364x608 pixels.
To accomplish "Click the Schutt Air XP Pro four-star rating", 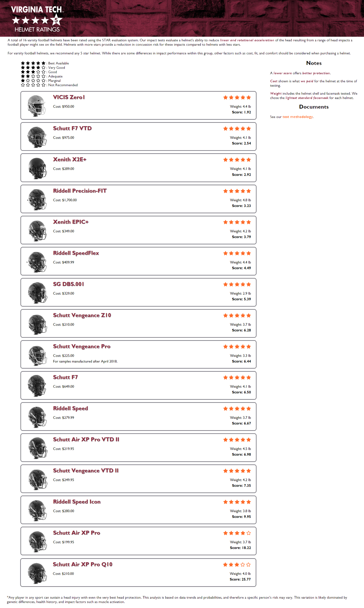I will (x=237, y=533).
